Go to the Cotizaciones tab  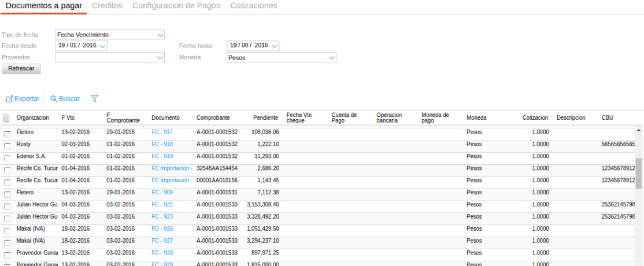[x=253, y=6]
